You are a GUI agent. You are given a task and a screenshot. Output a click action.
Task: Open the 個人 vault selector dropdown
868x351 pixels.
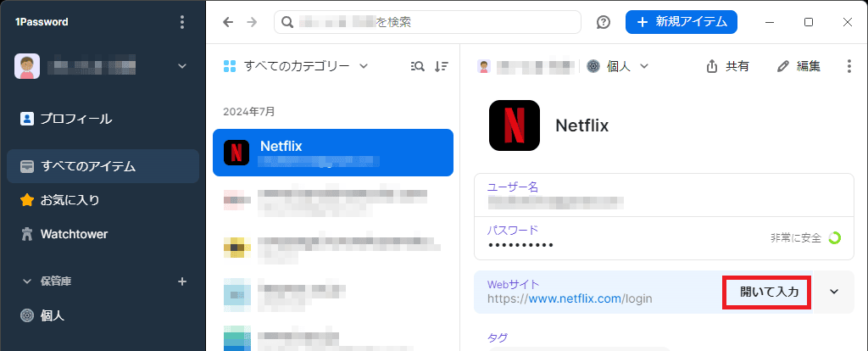[x=618, y=66]
